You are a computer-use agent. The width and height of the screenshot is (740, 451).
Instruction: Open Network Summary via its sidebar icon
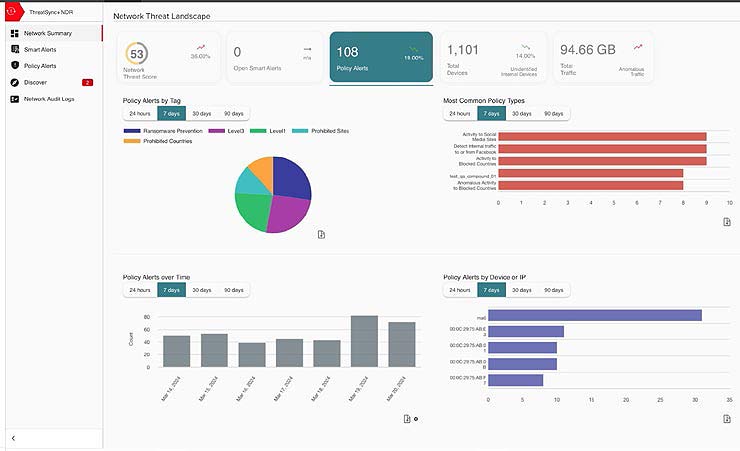(x=15, y=33)
